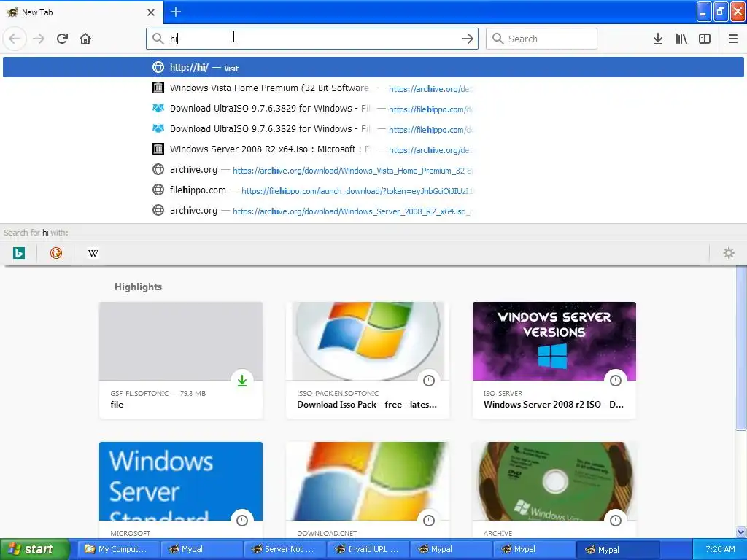
Task: Select filehippo.com launch_download suggestion
Action: [x=373, y=190]
